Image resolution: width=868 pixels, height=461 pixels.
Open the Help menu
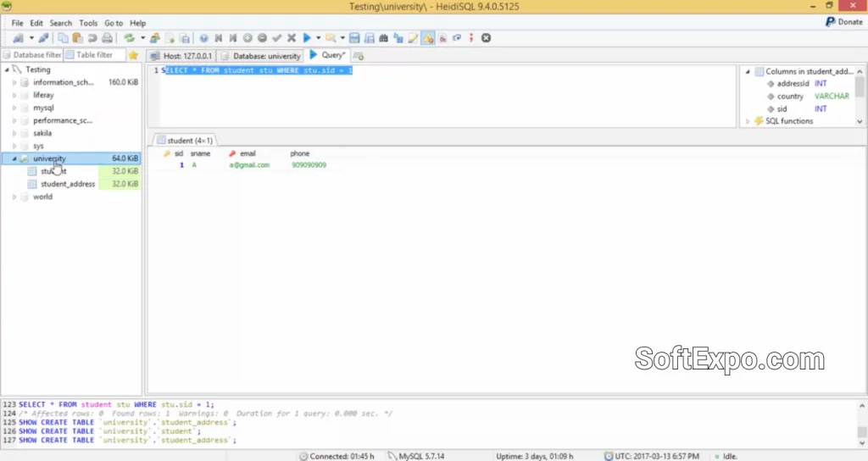tap(138, 23)
